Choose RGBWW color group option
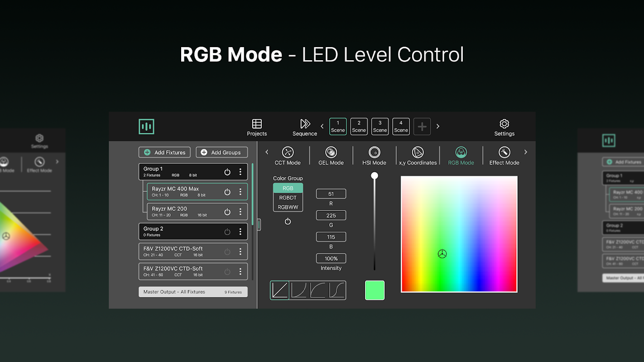This screenshot has width=644, height=362. [x=288, y=207]
